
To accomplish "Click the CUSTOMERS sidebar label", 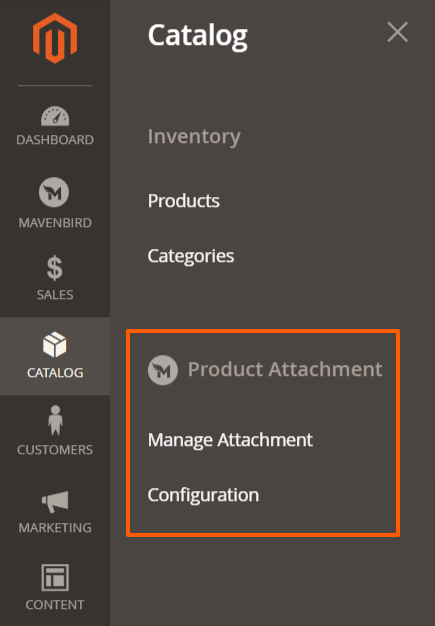I will 55,450.
